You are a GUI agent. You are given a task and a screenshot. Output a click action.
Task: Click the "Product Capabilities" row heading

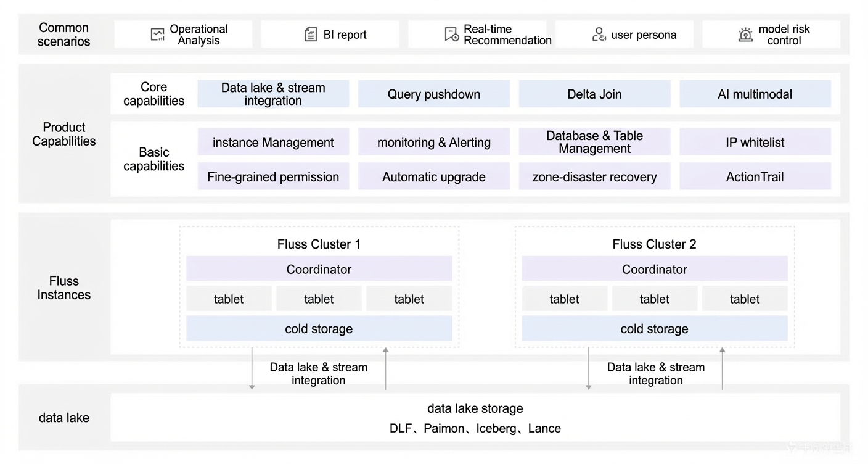[63, 134]
